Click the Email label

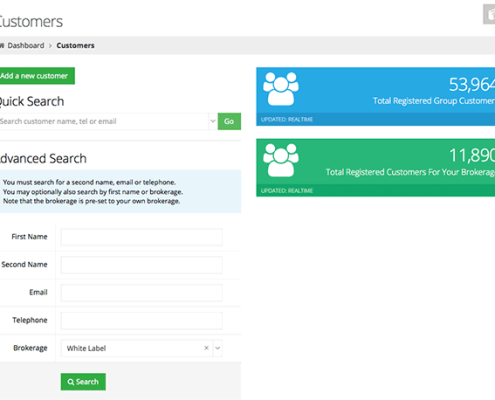pos(38,292)
